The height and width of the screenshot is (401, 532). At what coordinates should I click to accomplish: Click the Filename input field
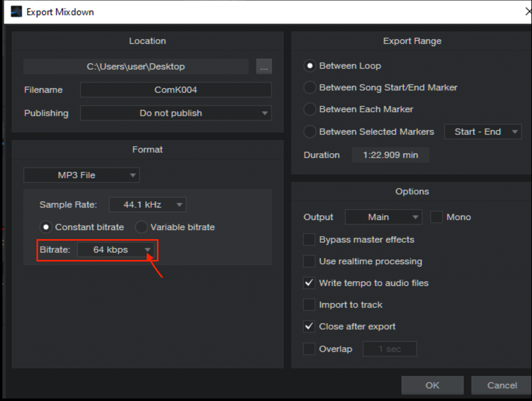176,90
